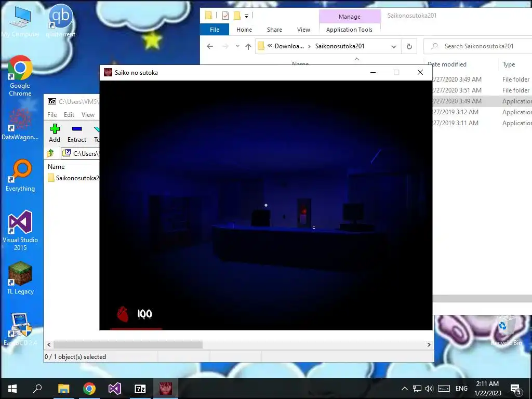Viewport: 532px width, 399px height.
Task: Sort by the Name column in 7-Zip
Action: coord(56,167)
